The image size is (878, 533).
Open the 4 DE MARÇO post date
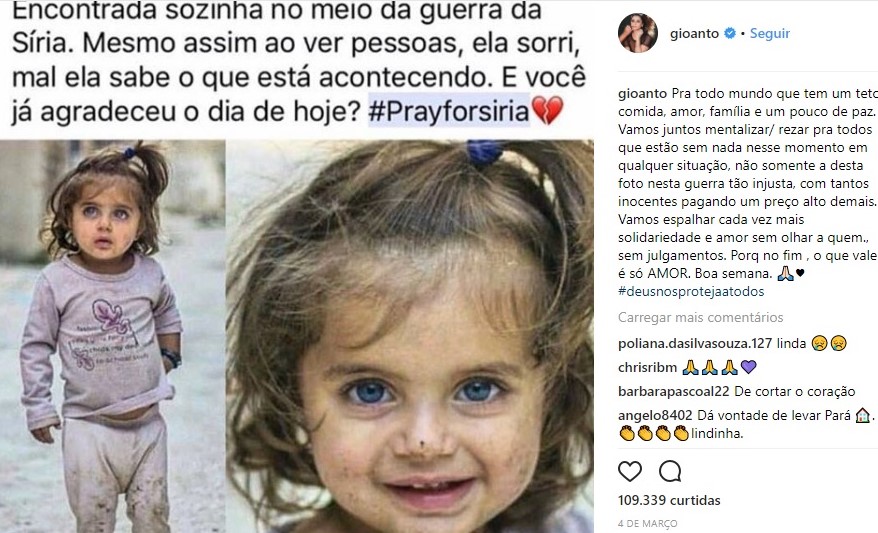tap(648, 523)
